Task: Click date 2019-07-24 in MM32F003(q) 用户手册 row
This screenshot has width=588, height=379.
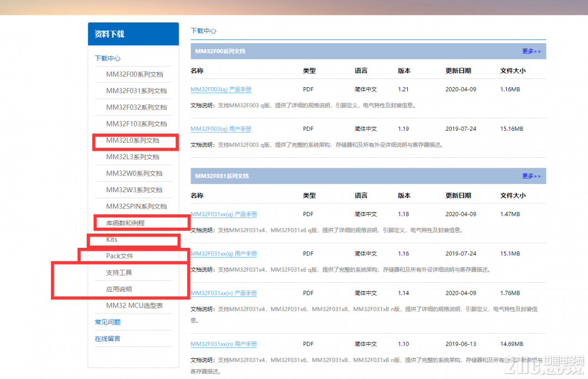Action: 461,129
